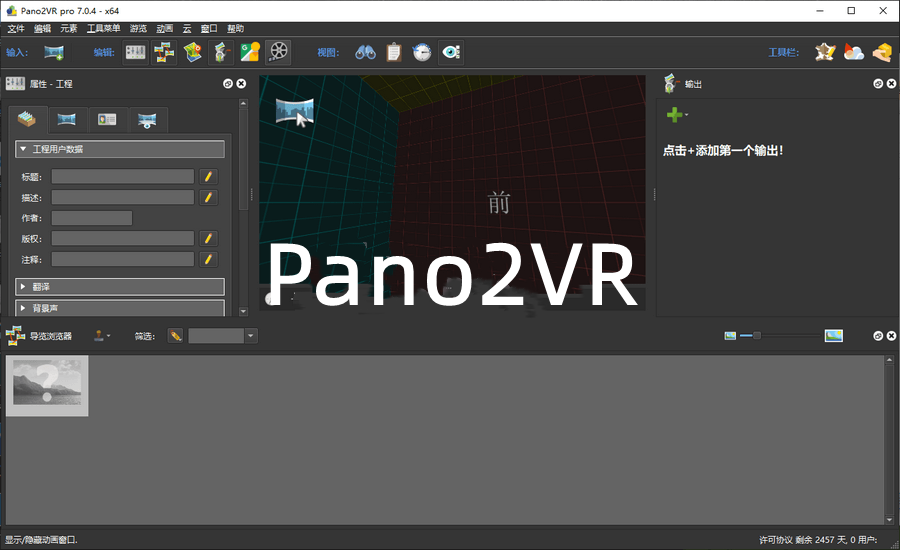Click small thumbnail size icon
900x550 pixels.
coord(730,336)
